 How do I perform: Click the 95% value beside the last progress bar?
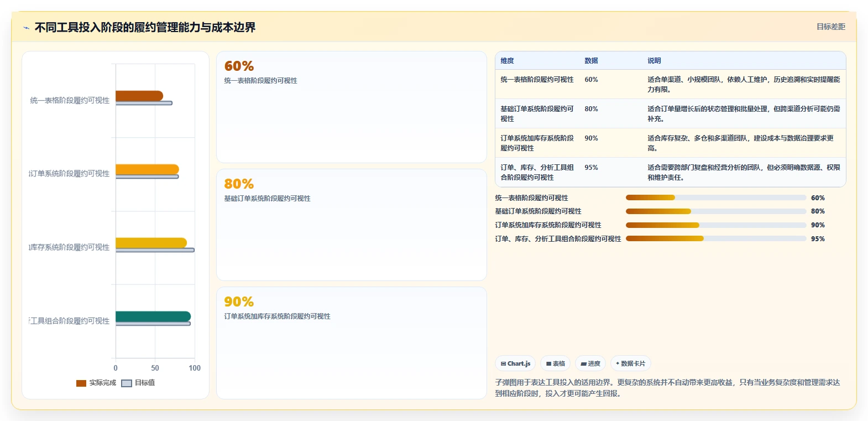(818, 239)
